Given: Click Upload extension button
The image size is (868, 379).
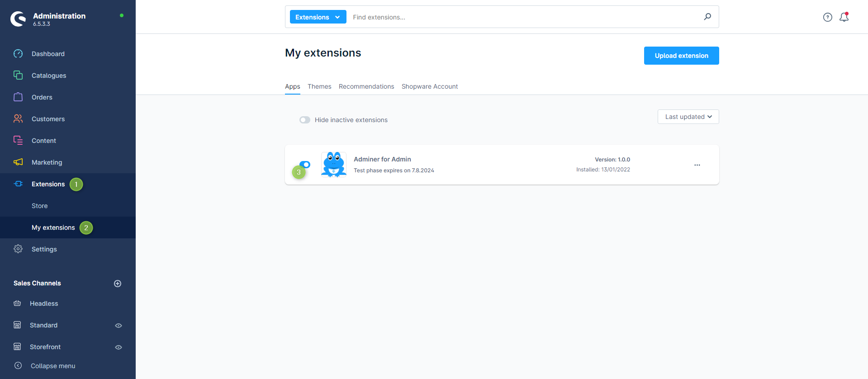Looking at the screenshot, I should (x=681, y=56).
